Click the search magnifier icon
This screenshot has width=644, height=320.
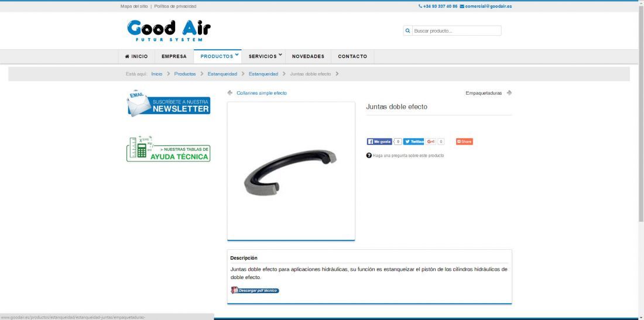407,31
